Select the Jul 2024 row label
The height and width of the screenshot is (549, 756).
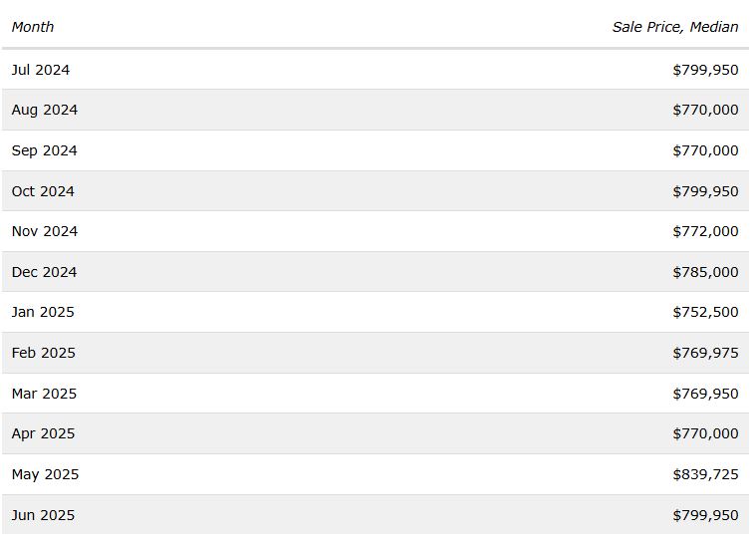41,70
